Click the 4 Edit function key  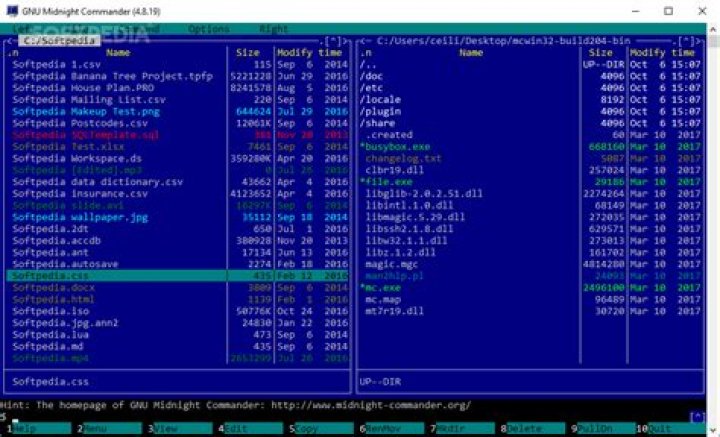pyautogui.click(x=251, y=428)
